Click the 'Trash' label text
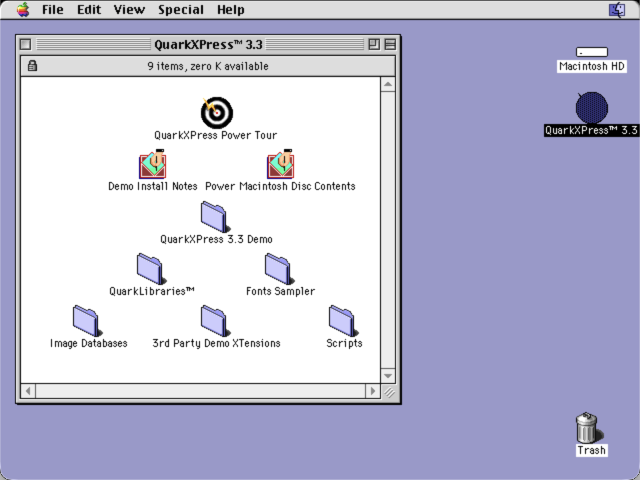640x480 pixels. [591, 450]
